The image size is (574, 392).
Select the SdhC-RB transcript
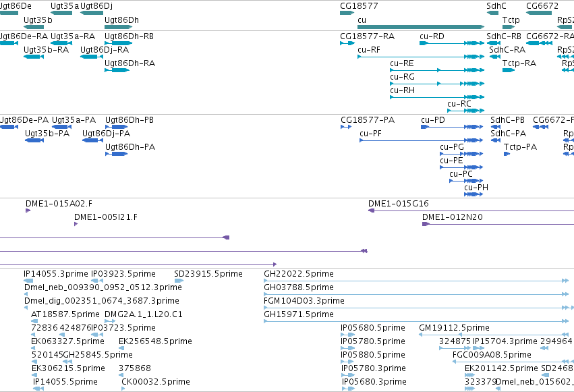(x=494, y=43)
